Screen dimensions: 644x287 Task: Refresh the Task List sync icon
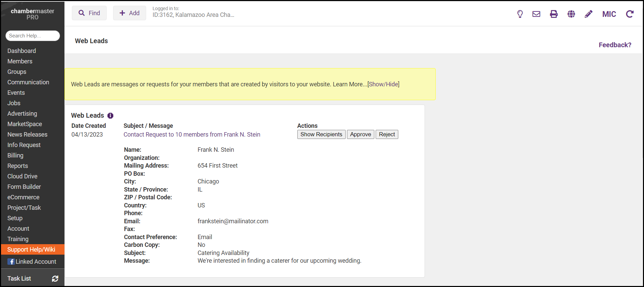[x=55, y=279]
